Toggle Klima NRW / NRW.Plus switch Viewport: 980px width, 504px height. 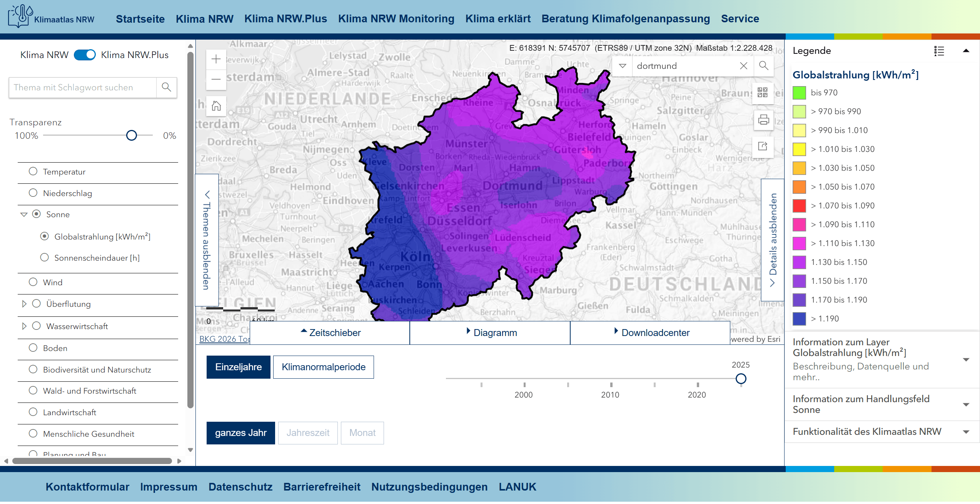(x=85, y=55)
